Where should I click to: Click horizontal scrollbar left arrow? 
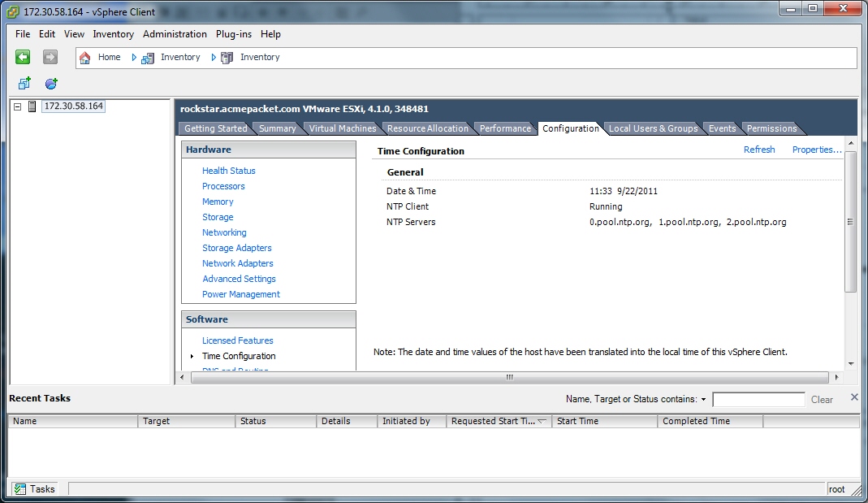(x=182, y=377)
